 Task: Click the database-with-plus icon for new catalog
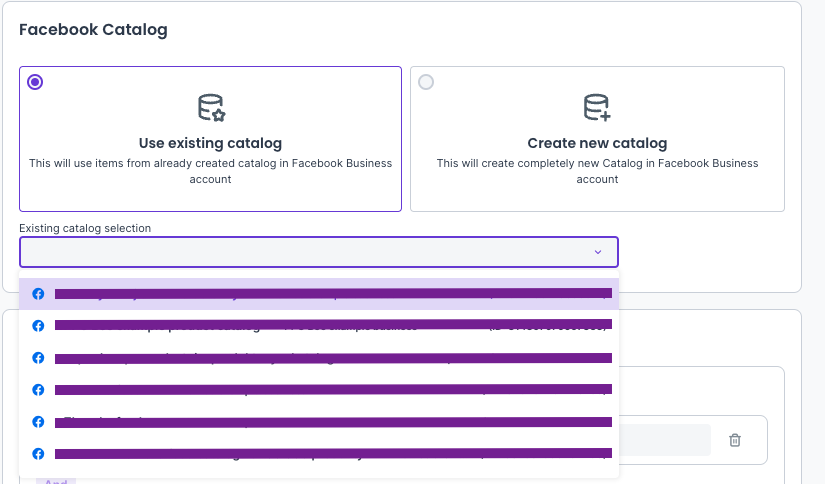[597, 108]
